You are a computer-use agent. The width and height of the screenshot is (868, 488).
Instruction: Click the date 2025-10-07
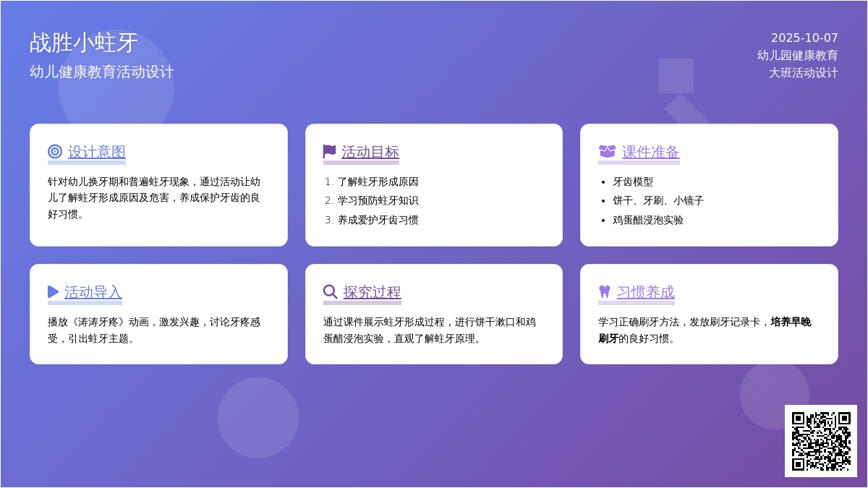pyautogui.click(x=804, y=38)
